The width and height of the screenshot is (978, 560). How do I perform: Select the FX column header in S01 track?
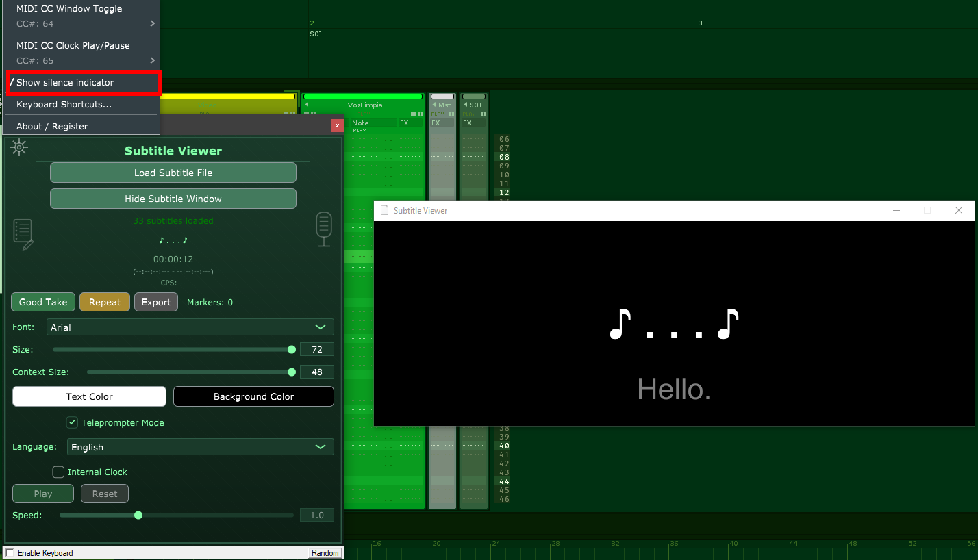[x=474, y=123]
